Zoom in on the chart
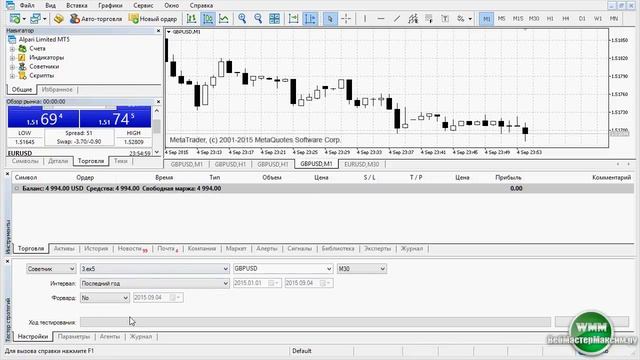640x360 pixels. (242, 19)
